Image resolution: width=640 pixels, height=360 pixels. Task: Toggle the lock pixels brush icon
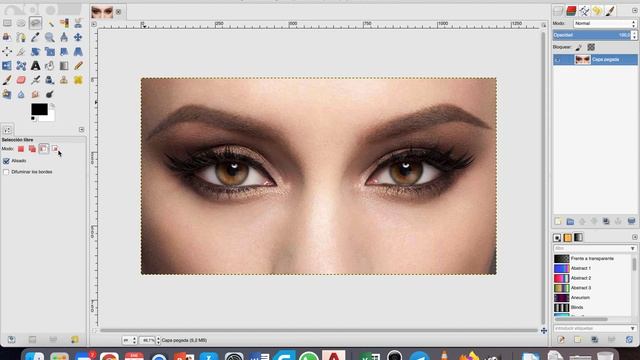(579, 47)
